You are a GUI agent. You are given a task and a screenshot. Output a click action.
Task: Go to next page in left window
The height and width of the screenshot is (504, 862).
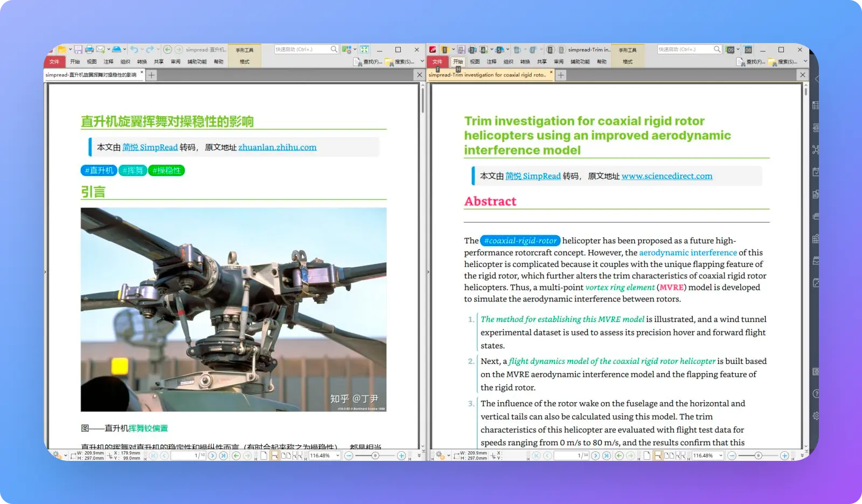click(212, 456)
